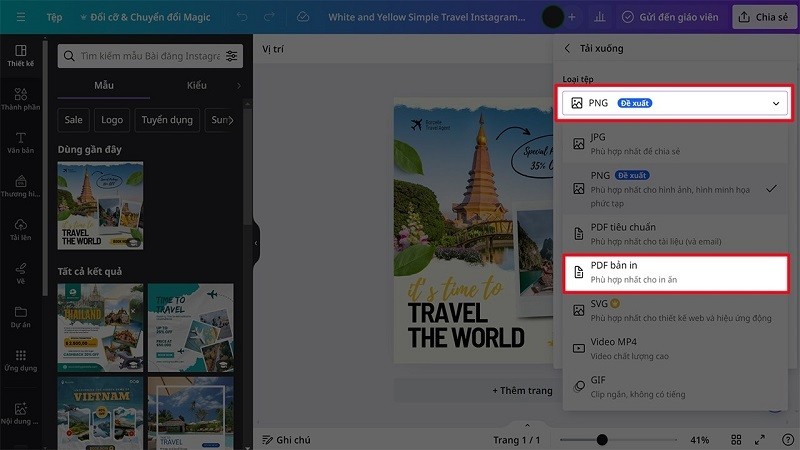Select the Sale filter chip
The width and height of the screenshot is (800, 450).
coord(73,120)
